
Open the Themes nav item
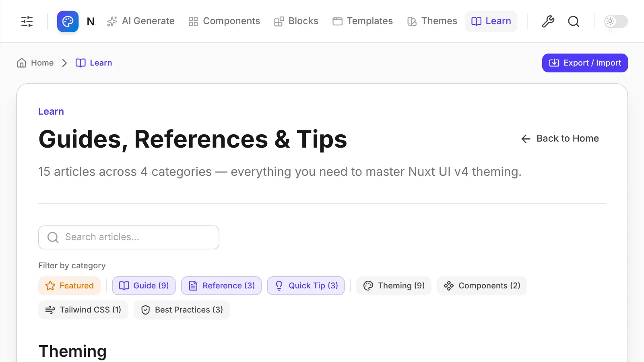(x=432, y=21)
